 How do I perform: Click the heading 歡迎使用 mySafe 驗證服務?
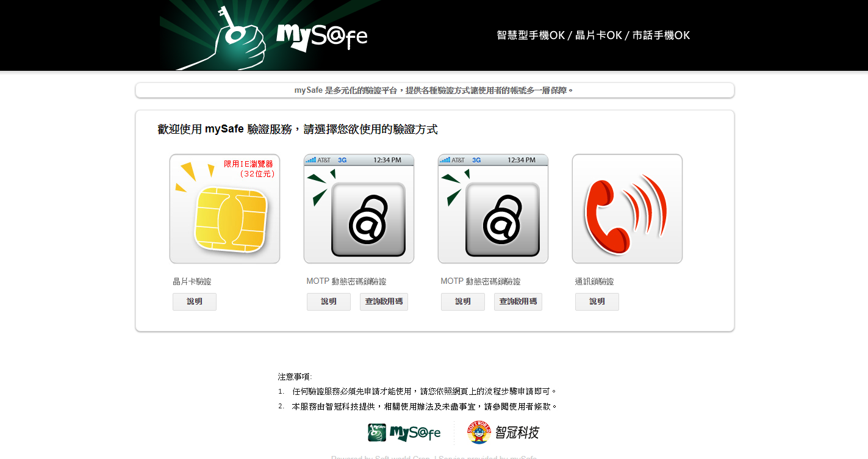298,129
